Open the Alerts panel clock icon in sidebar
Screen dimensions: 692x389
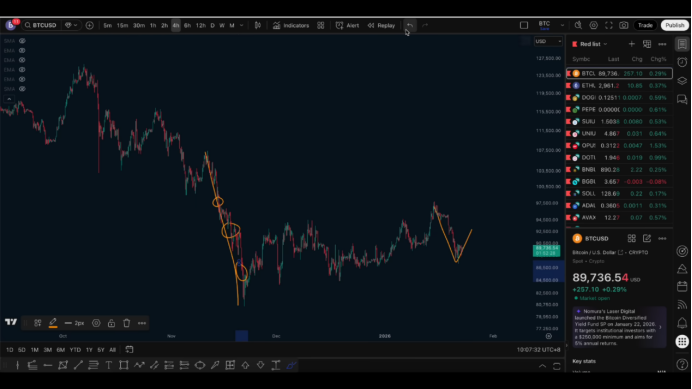[682, 62]
